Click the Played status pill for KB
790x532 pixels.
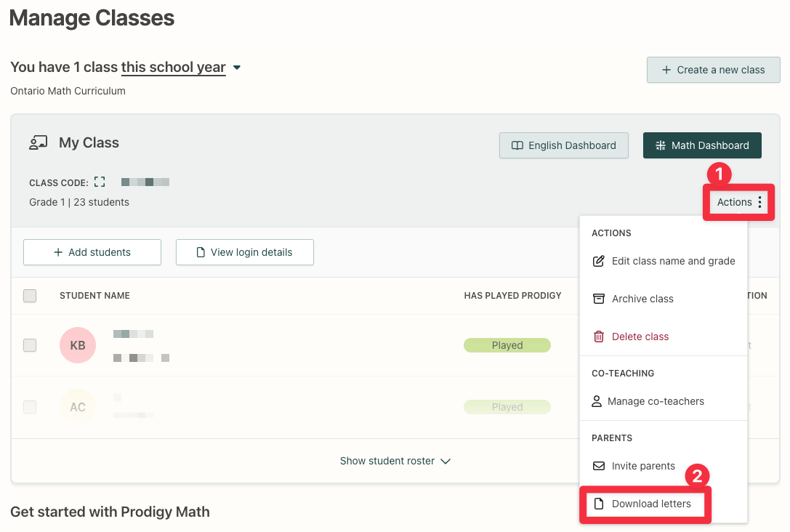(507, 345)
